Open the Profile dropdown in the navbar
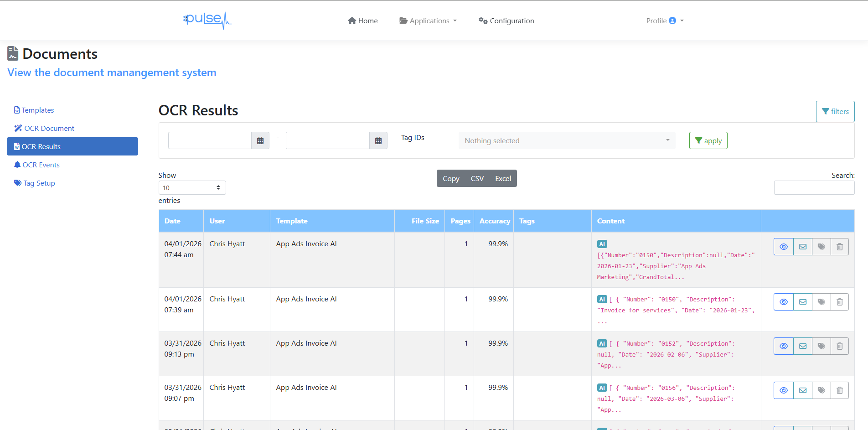The width and height of the screenshot is (868, 430). point(664,21)
